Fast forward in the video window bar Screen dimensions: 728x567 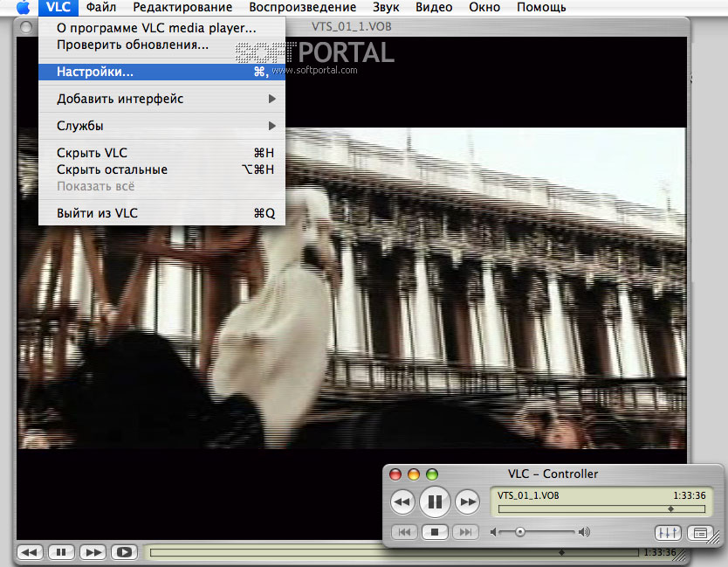click(x=93, y=552)
